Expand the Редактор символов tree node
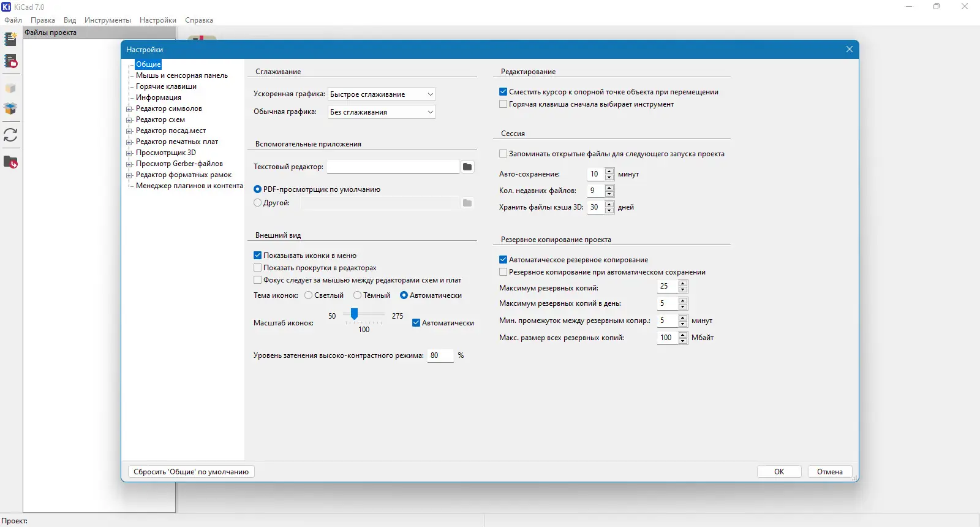 (129, 109)
